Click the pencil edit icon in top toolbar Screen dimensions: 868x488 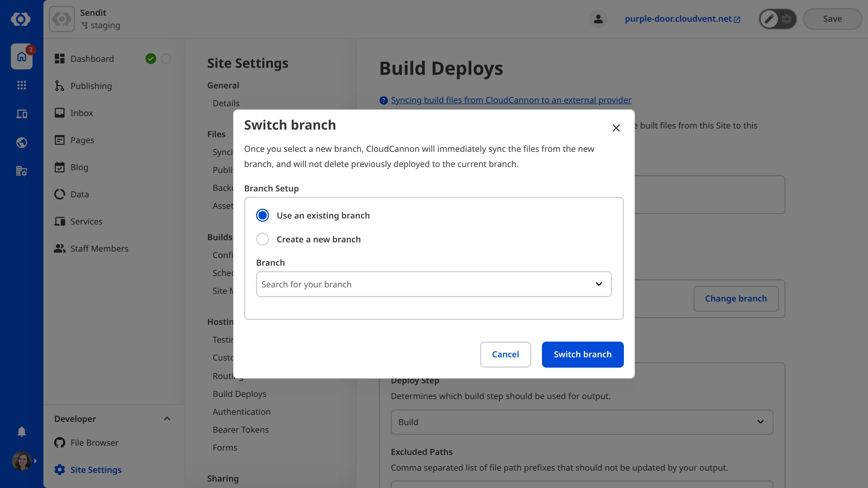[x=769, y=19]
